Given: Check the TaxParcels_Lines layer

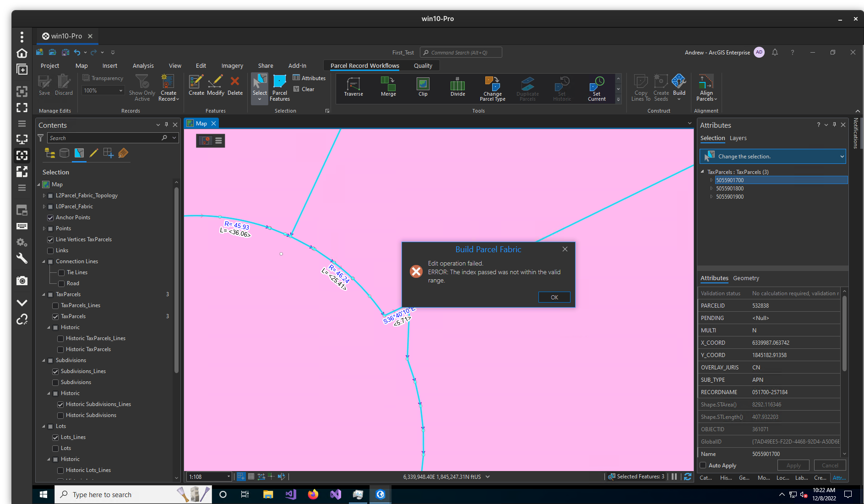Looking at the screenshot, I should pos(56,305).
